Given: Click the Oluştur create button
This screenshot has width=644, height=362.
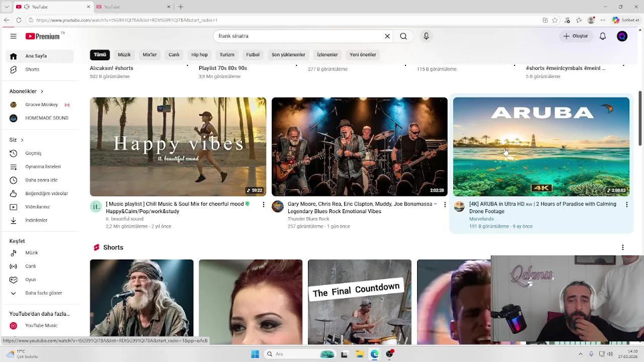Looking at the screenshot, I should (x=576, y=36).
